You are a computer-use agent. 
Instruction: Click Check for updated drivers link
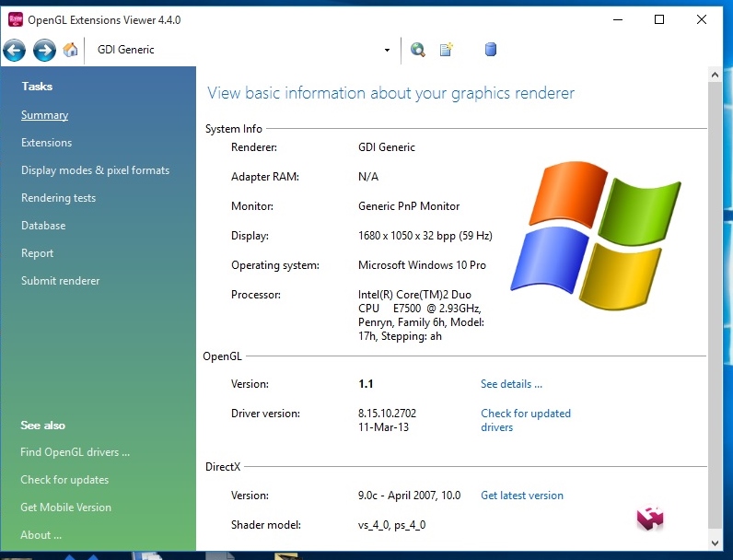click(x=526, y=420)
